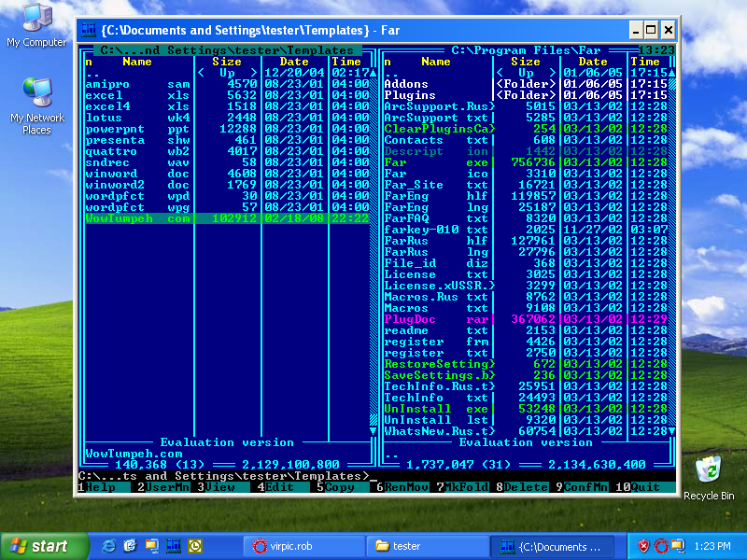Click the red shield tray icon
747x560 pixels.
coord(643,546)
